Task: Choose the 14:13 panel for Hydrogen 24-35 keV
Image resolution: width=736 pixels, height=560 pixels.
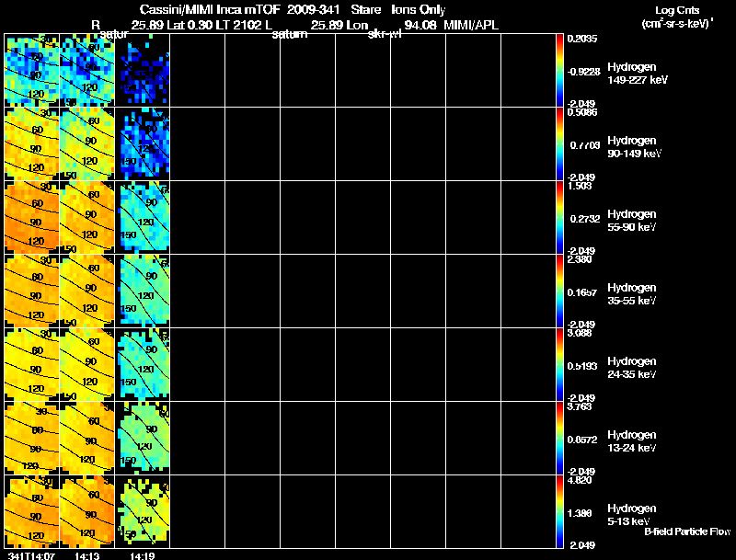Action: click(86, 364)
